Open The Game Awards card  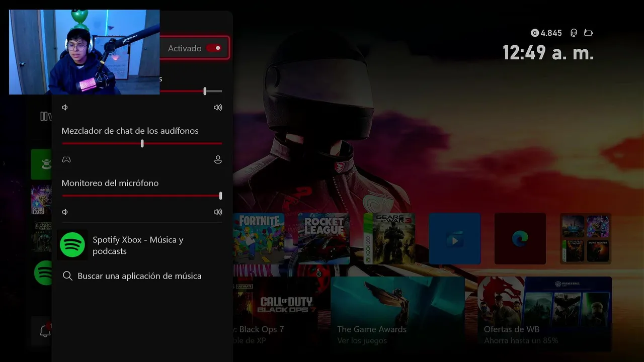(x=397, y=314)
